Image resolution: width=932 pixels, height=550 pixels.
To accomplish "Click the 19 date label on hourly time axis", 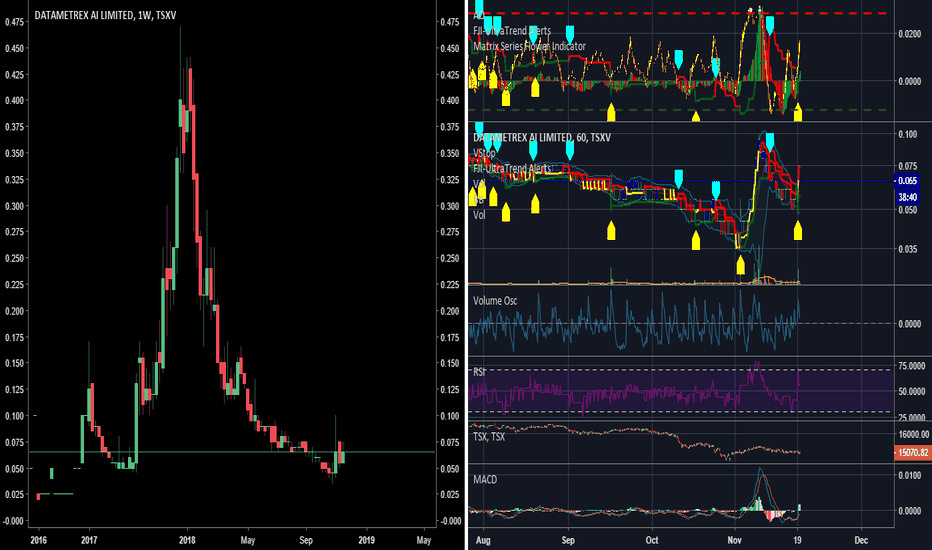I will (x=798, y=540).
